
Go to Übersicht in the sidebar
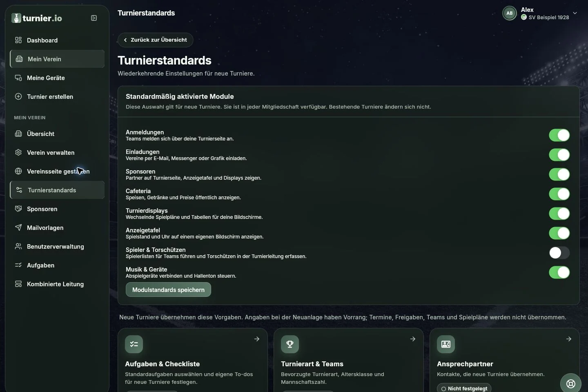(x=57, y=134)
